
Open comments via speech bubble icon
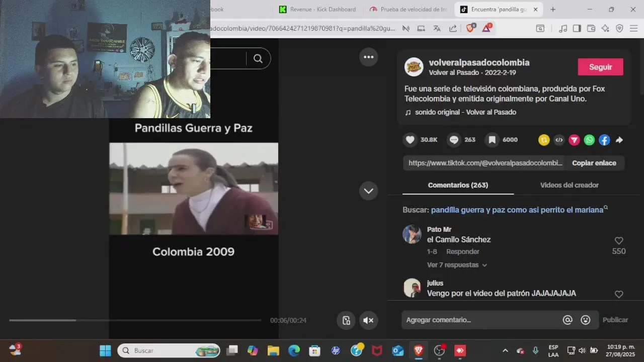pyautogui.click(x=454, y=140)
